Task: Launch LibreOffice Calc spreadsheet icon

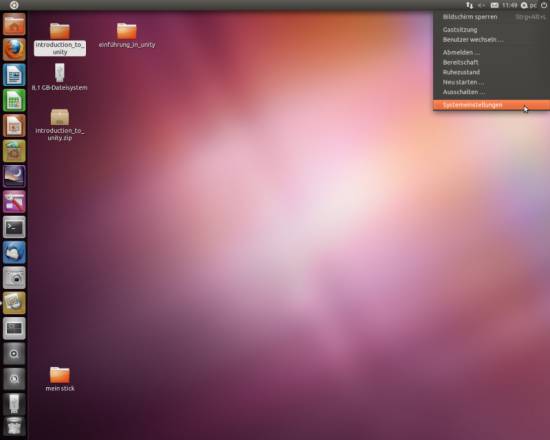Action: 14,100
